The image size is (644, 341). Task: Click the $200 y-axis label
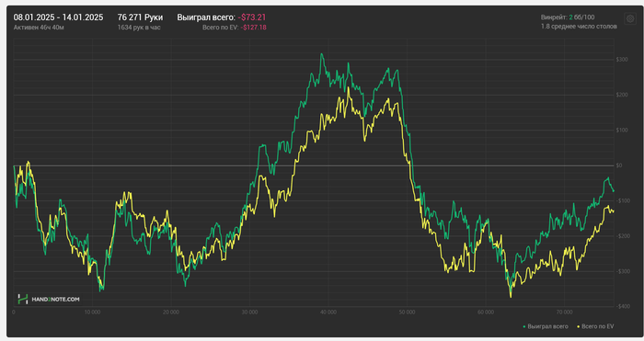[x=622, y=95]
